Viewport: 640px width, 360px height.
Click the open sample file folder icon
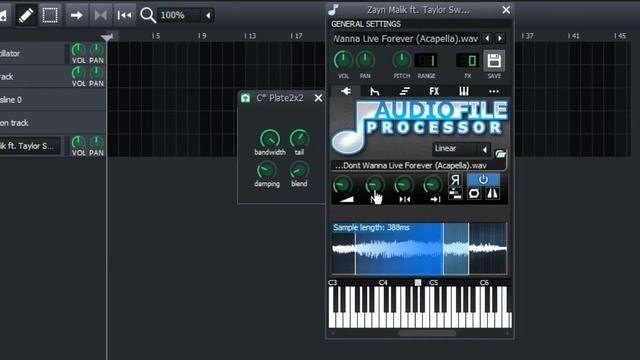click(500, 153)
